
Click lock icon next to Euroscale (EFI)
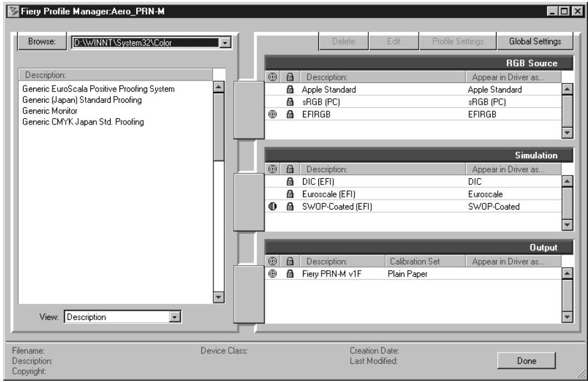click(290, 194)
